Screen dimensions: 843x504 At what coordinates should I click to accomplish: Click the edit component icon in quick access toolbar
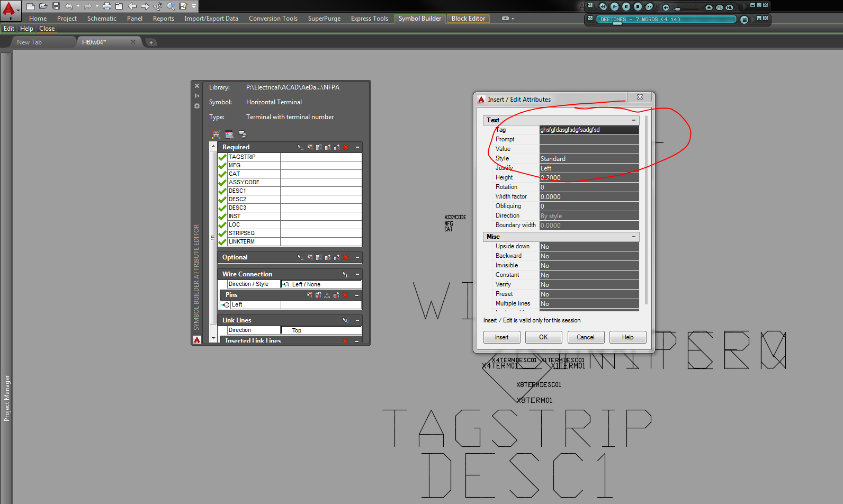(x=183, y=6)
